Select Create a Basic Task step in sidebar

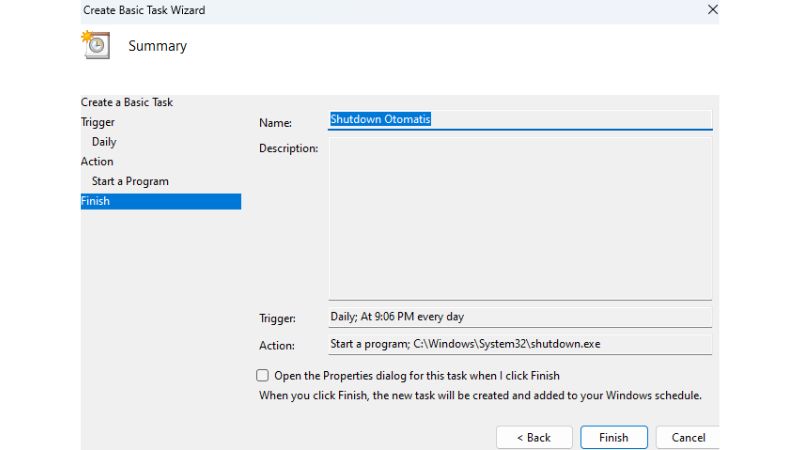click(x=127, y=102)
